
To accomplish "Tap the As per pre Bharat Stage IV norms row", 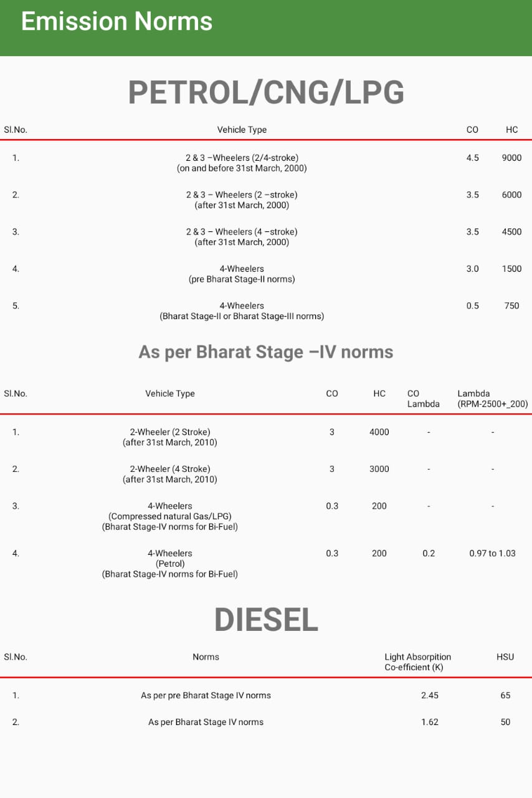I will (x=206, y=695).
